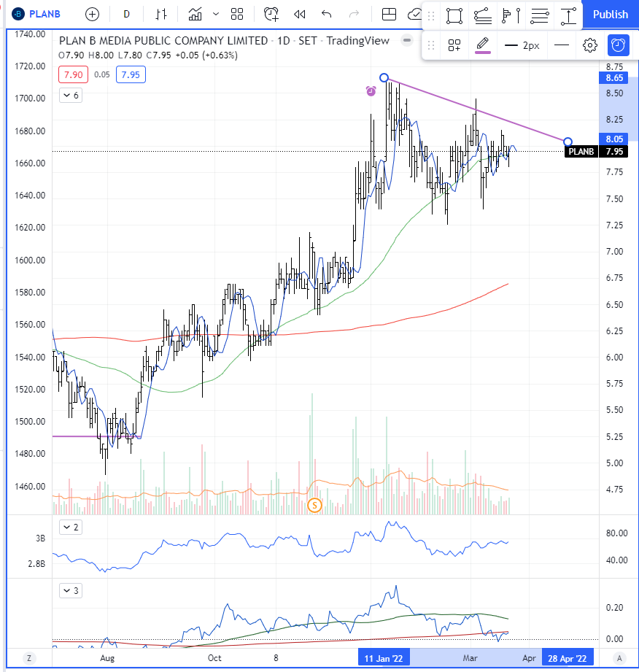
Task: Click the PLANB 7.95 last price label
Action: point(596,151)
